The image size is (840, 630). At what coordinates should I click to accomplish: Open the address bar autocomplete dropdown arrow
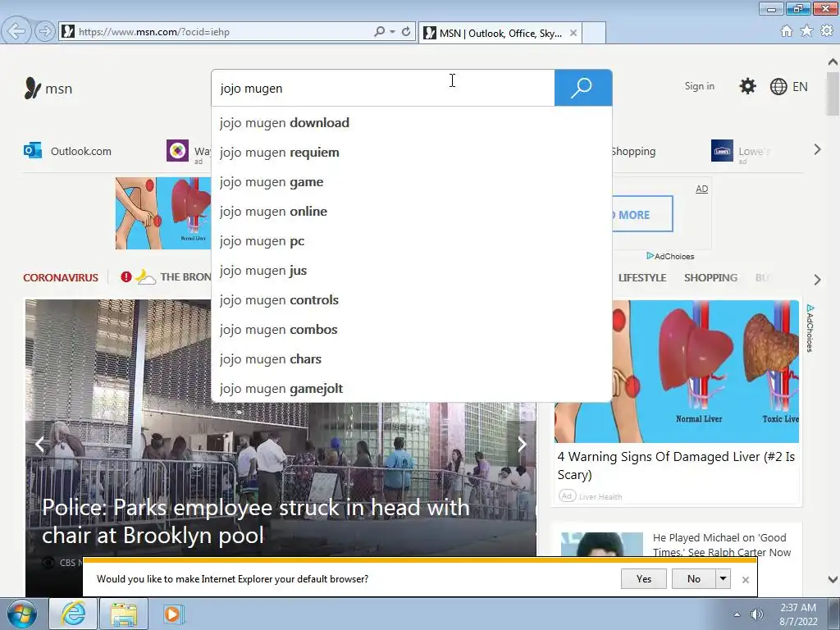click(393, 32)
